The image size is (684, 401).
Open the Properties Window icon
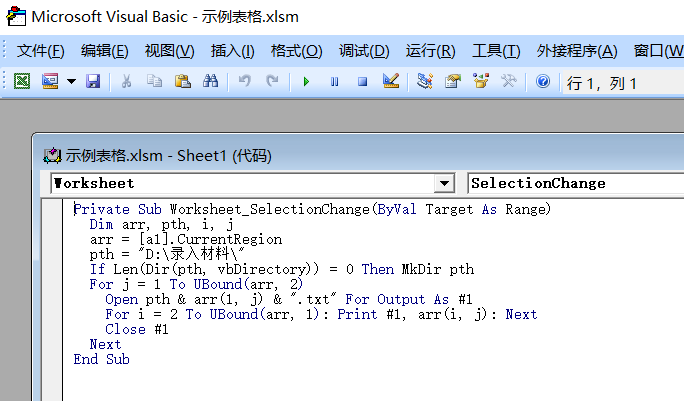pyautogui.click(x=453, y=82)
